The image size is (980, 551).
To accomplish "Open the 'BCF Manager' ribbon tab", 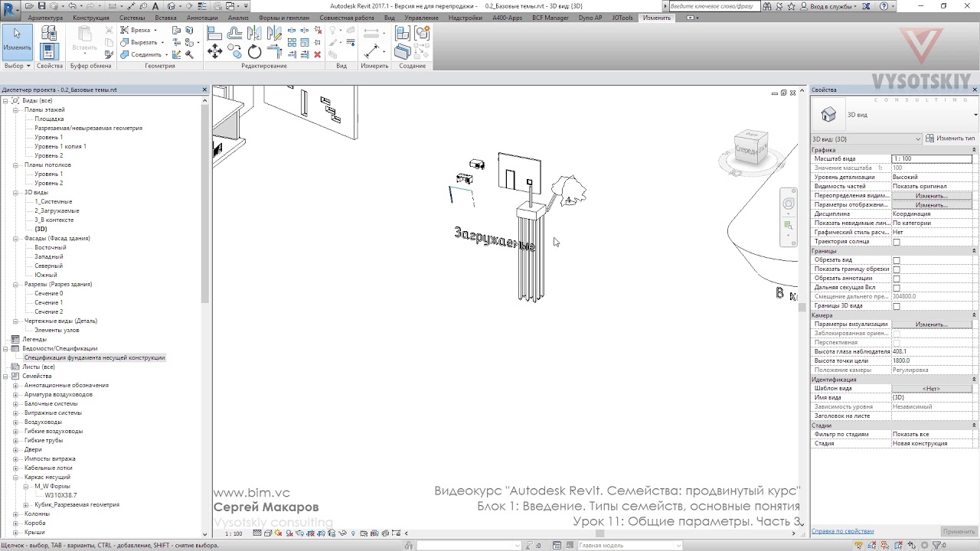I will pyautogui.click(x=551, y=18).
